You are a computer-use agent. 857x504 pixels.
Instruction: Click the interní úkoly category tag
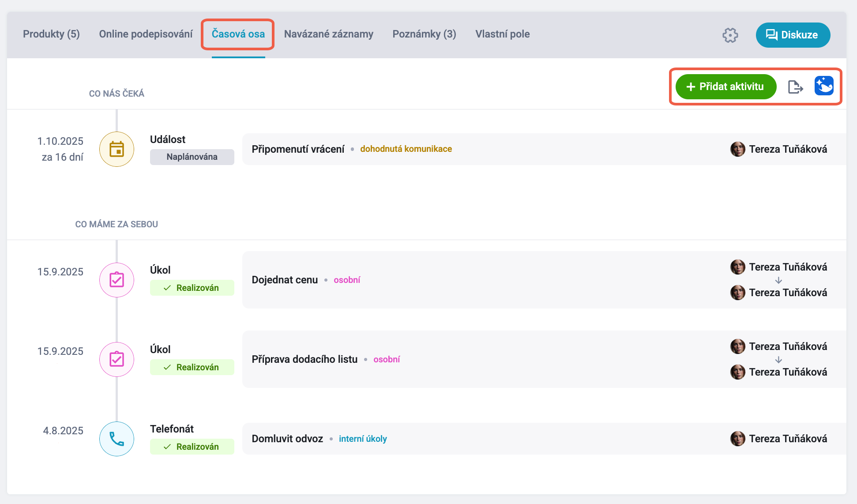tap(363, 439)
